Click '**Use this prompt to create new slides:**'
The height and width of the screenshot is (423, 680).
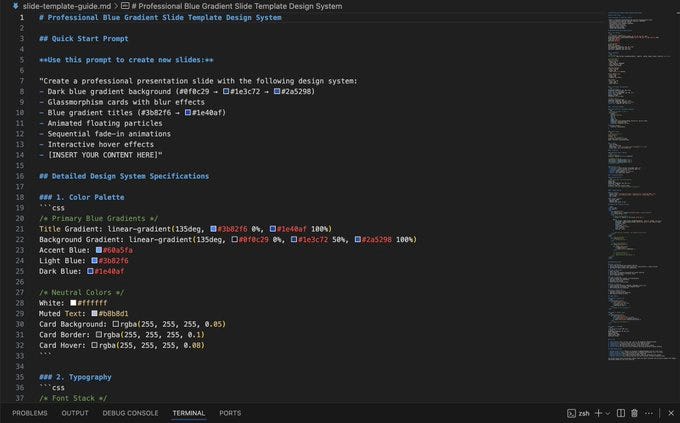pyautogui.click(x=126, y=60)
